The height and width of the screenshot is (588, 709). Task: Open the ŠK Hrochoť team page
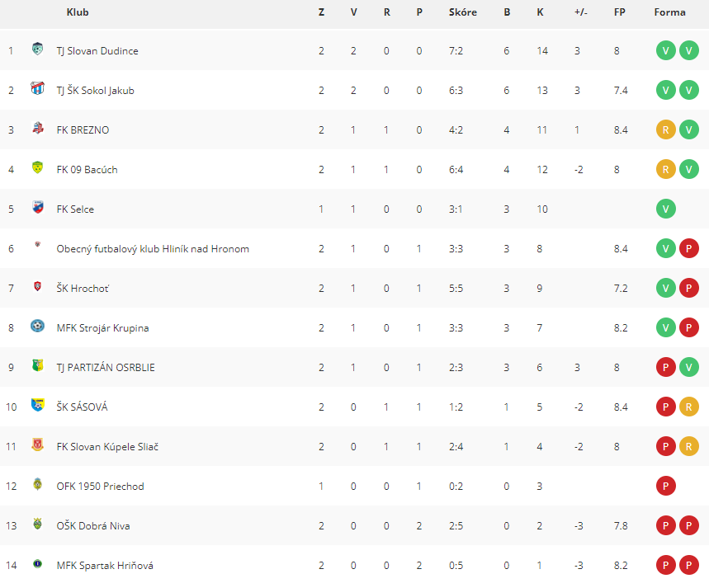tap(83, 289)
